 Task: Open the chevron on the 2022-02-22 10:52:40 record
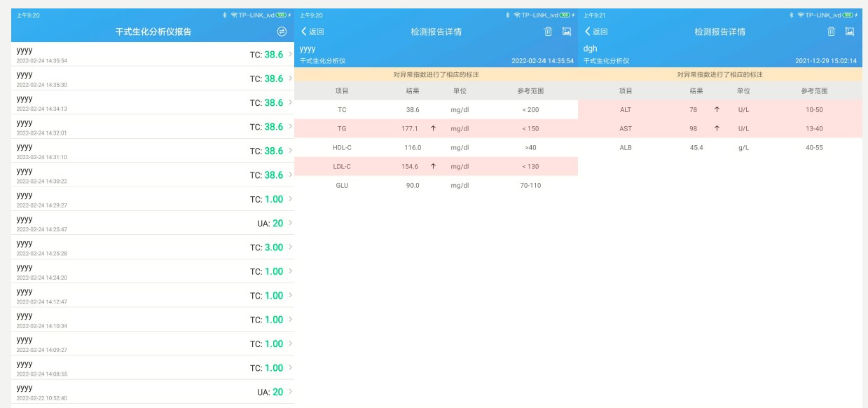tap(291, 392)
